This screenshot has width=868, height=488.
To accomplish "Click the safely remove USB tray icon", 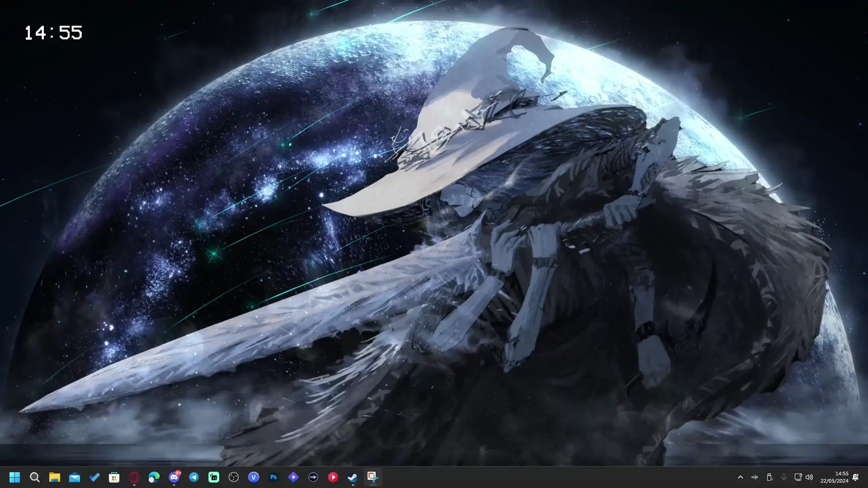I will 769,477.
